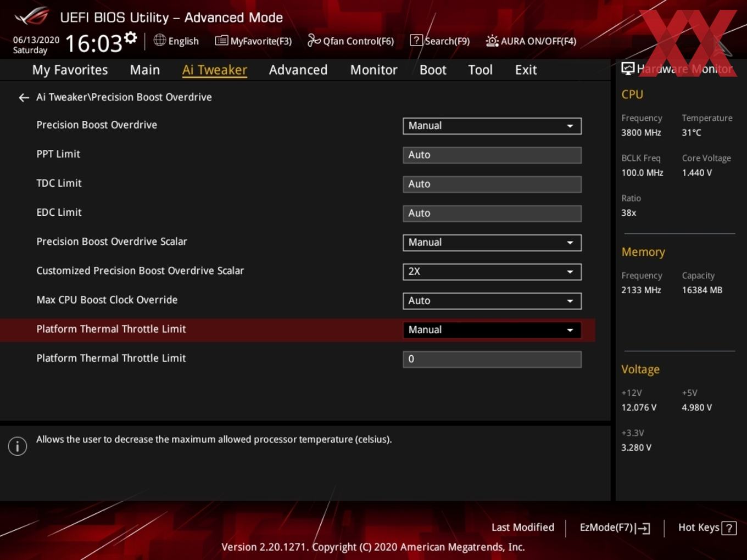This screenshot has width=747, height=560.
Task: Open Customized Precision Boost Overdrive Scalar dropdown
Action: click(x=492, y=272)
